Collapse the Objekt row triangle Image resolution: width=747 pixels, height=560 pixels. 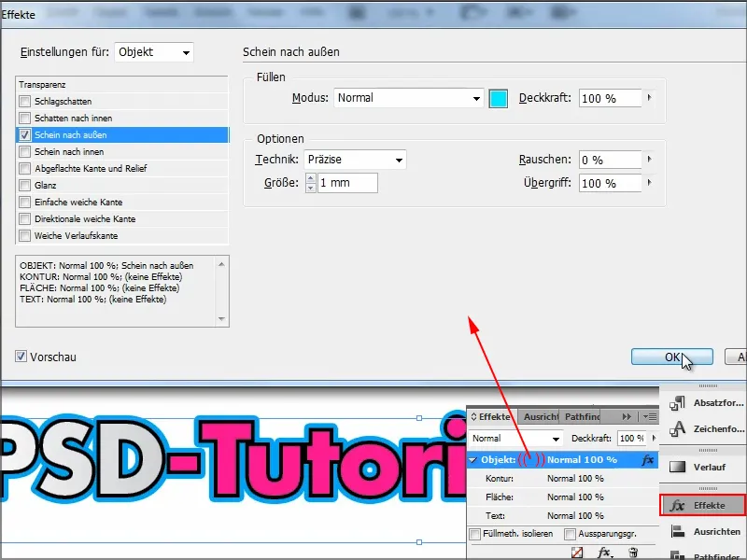pyautogui.click(x=472, y=460)
